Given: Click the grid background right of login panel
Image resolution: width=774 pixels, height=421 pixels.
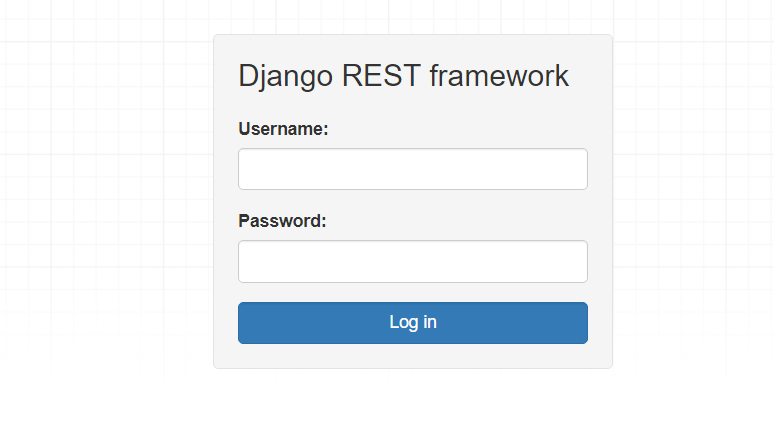Looking at the screenshot, I should [693, 197].
